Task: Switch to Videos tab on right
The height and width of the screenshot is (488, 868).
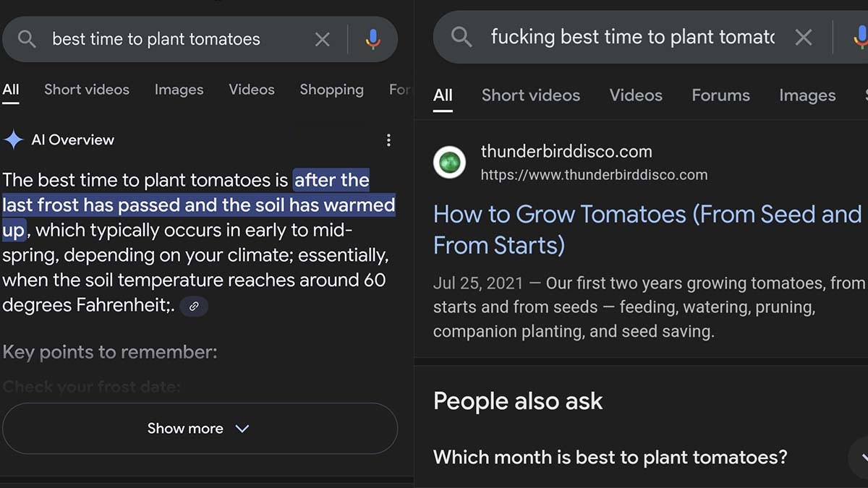Action: click(636, 95)
